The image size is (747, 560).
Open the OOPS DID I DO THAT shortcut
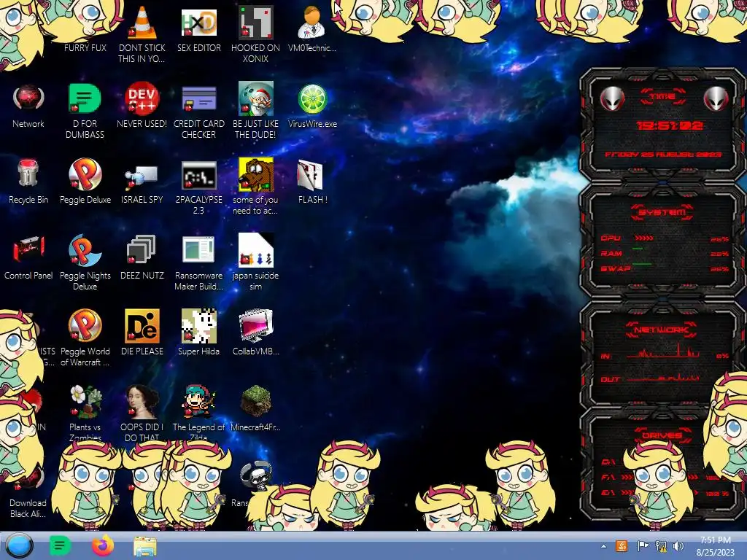coord(142,413)
